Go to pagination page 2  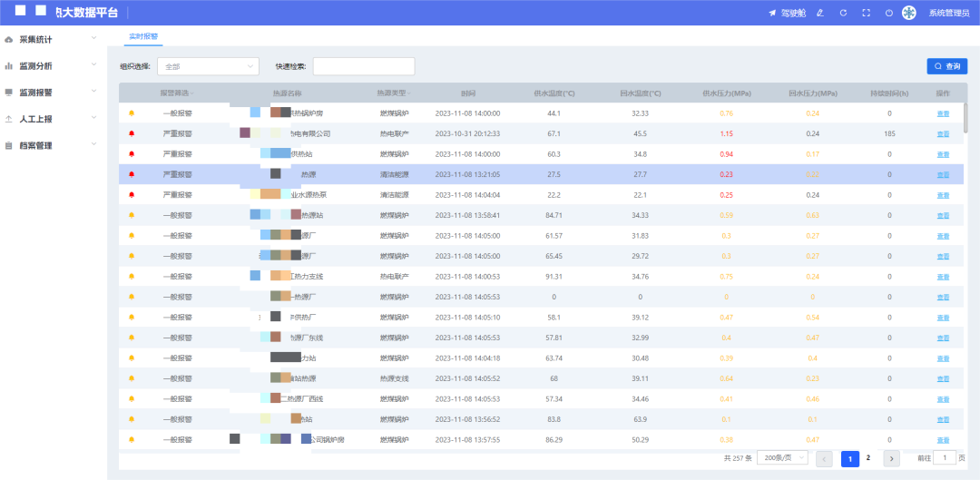coord(868,458)
